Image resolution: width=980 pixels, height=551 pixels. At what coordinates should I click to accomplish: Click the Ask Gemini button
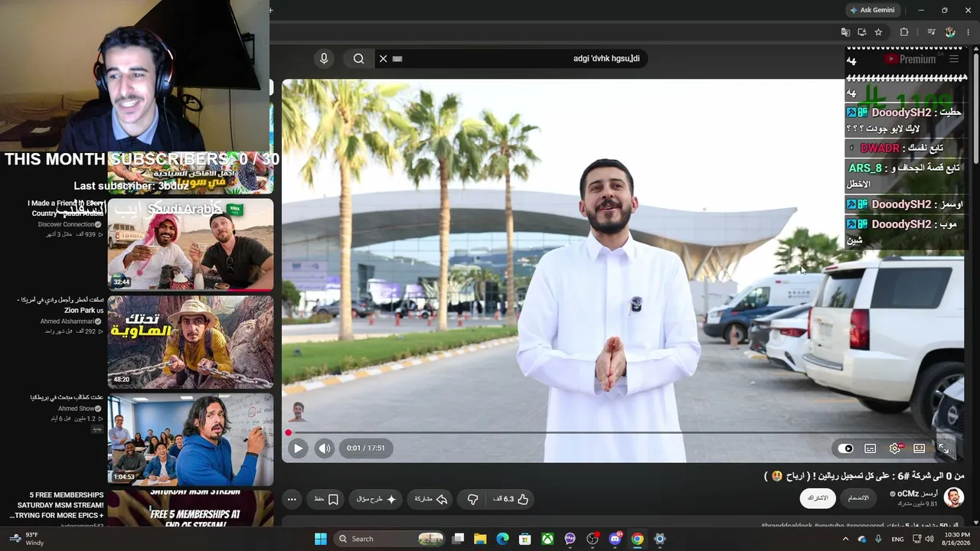(872, 10)
